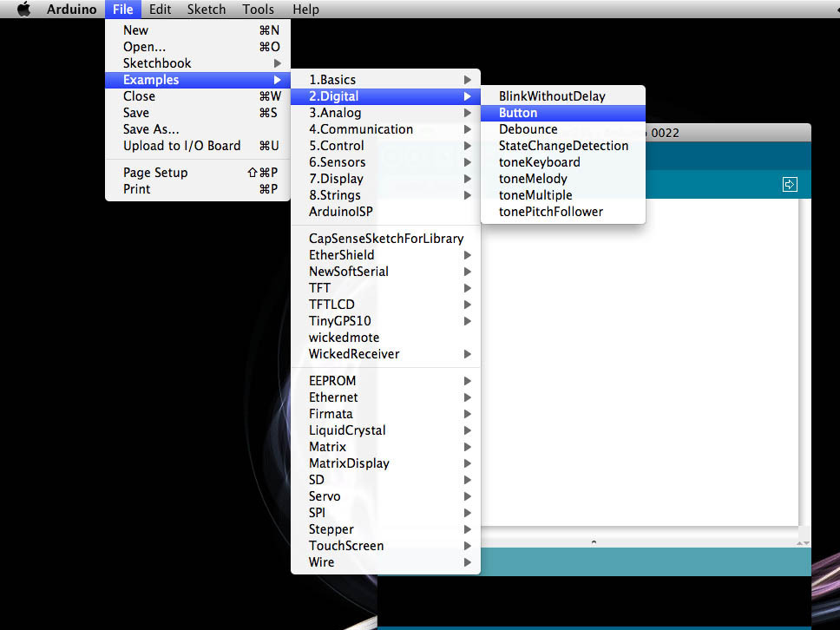Open the Sketch menu
Viewport: 840px width, 630px height.
tap(207, 9)
